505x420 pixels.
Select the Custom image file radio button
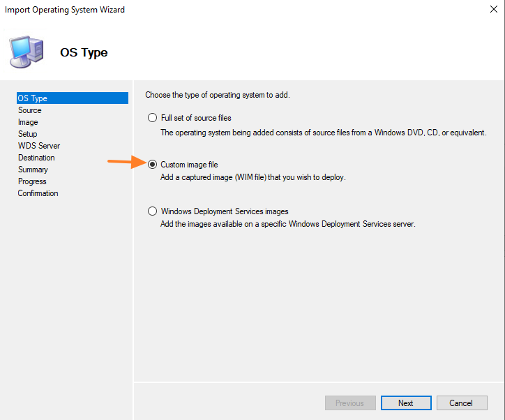point(152,165)
